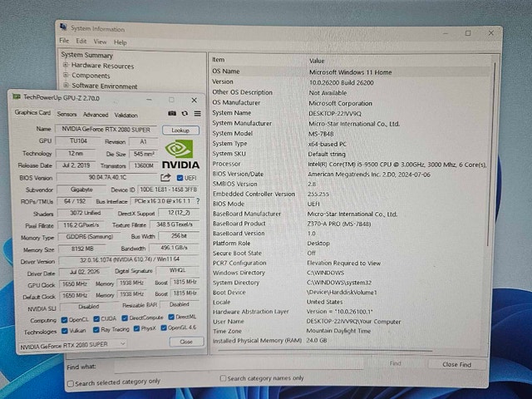532x399 pixels.
Task: Click the Subvendor value Gigabyte
Action: (x=81, y=190)
